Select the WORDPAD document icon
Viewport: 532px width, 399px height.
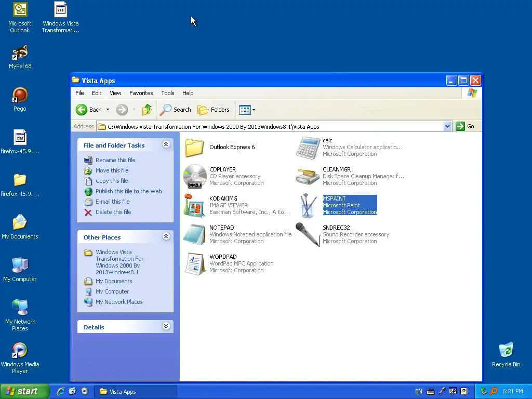[x=195, y=263]
